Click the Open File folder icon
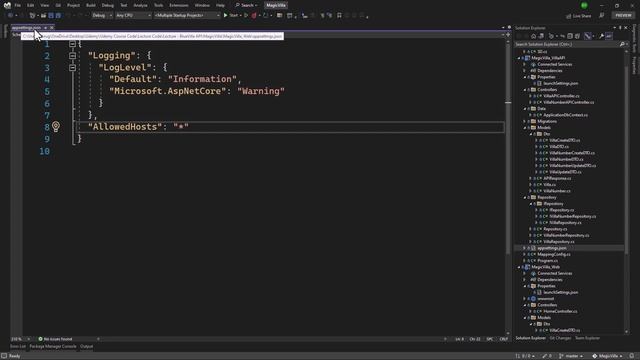The width and height of the screenshot is (640, 360). coord(43,16)
